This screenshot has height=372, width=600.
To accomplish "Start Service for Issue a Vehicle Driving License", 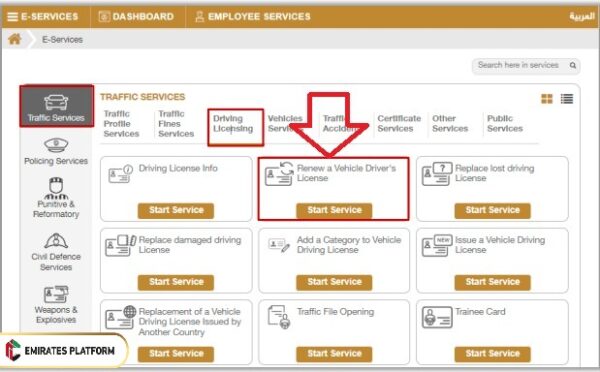I will (x=492, y=282).
